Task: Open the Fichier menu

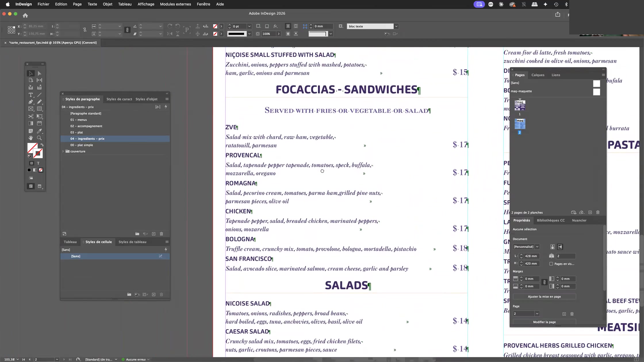Action: click(43, 4)
